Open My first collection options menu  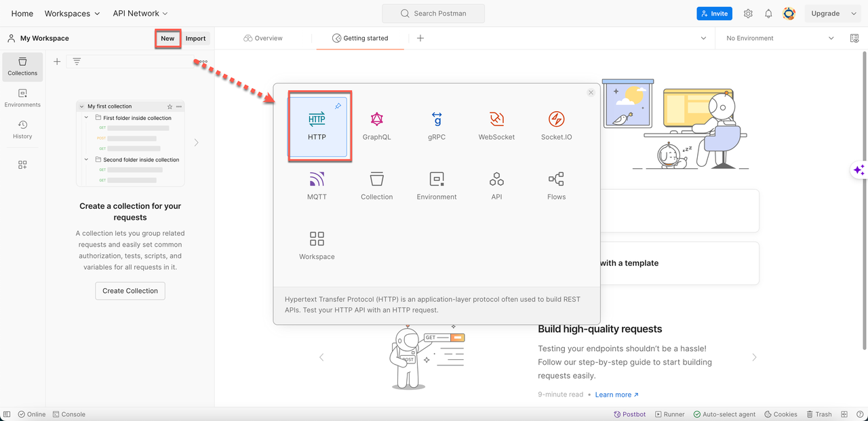179,106
